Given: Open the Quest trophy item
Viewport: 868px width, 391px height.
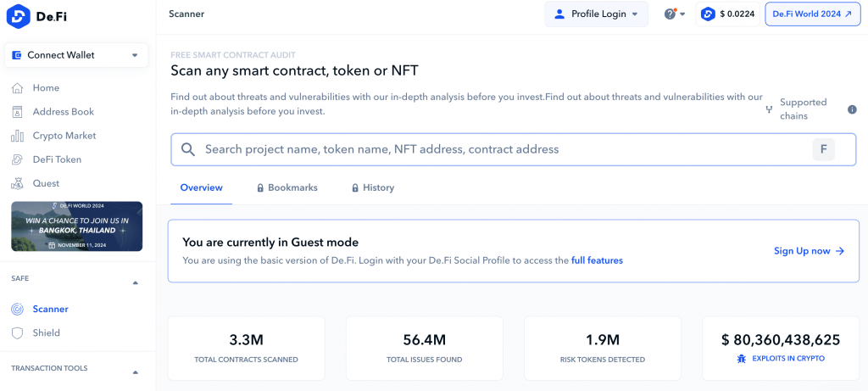Looking at the screenshot, I should (x=47, y=183).
